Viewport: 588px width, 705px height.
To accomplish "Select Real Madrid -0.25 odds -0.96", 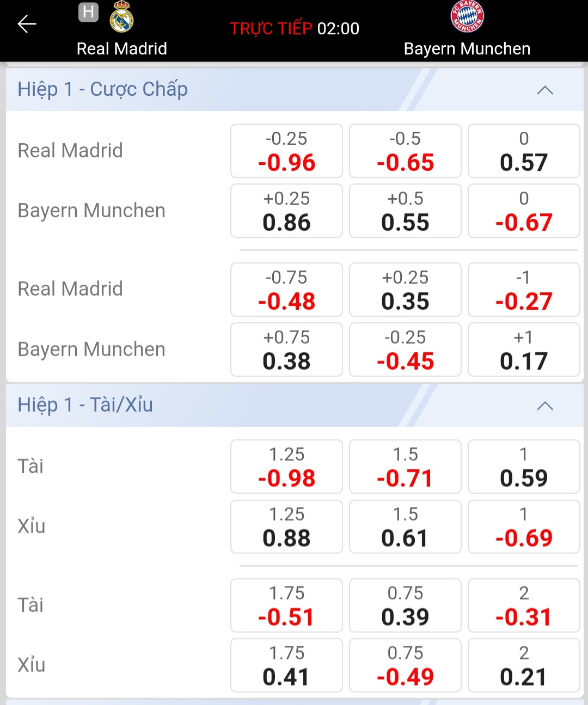I will 286,151.
